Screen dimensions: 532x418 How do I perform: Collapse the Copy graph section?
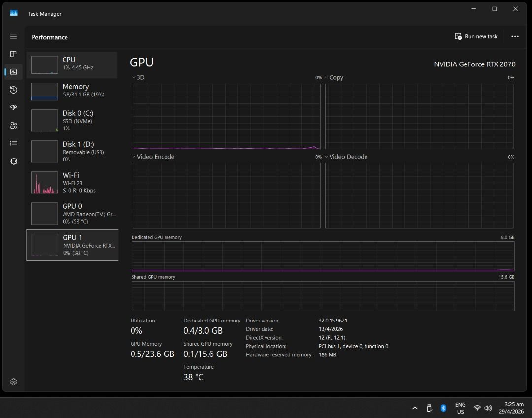326,77
